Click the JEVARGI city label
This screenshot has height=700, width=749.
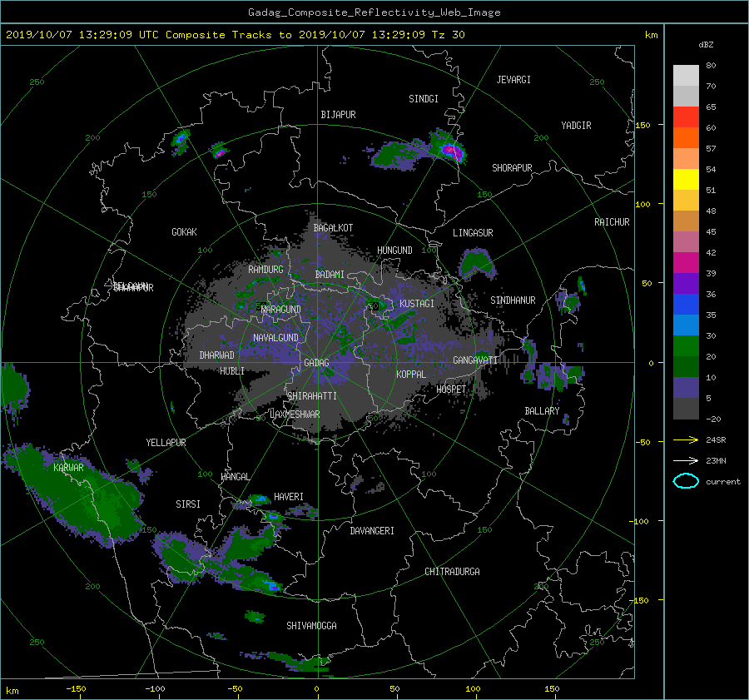pos(513,80)
